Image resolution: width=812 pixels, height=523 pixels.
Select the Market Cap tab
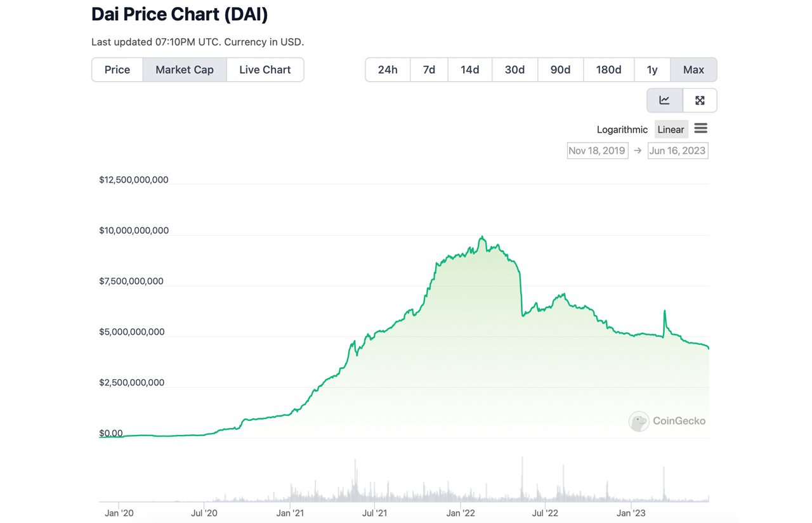tap(185, 70)
